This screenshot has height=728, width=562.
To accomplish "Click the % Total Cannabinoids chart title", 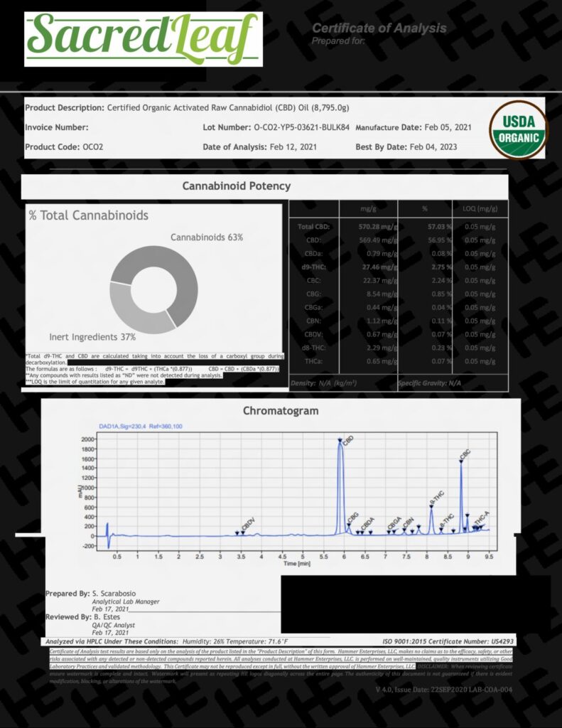I will pos(89,215).
